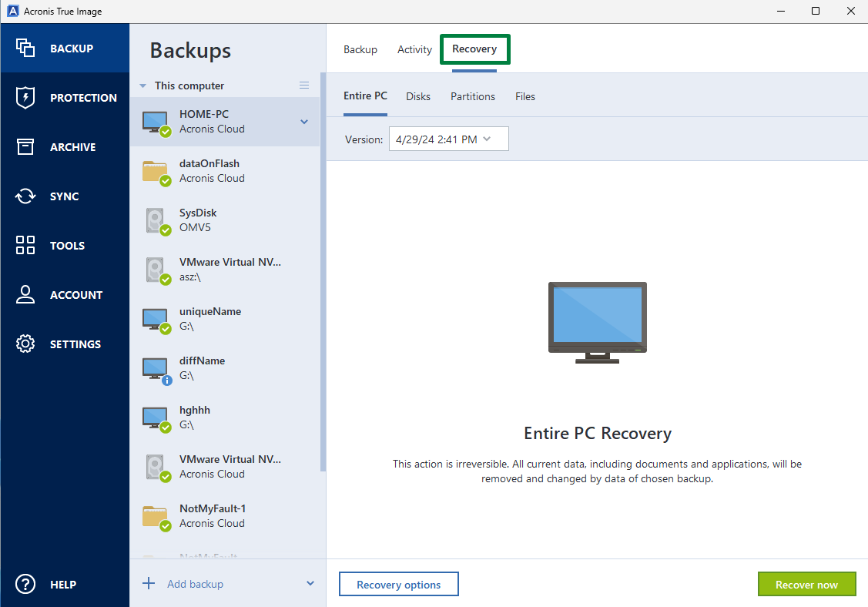The image size is (868, 607).
Task: Open the Sync section icon
Action: pos(25,196)
